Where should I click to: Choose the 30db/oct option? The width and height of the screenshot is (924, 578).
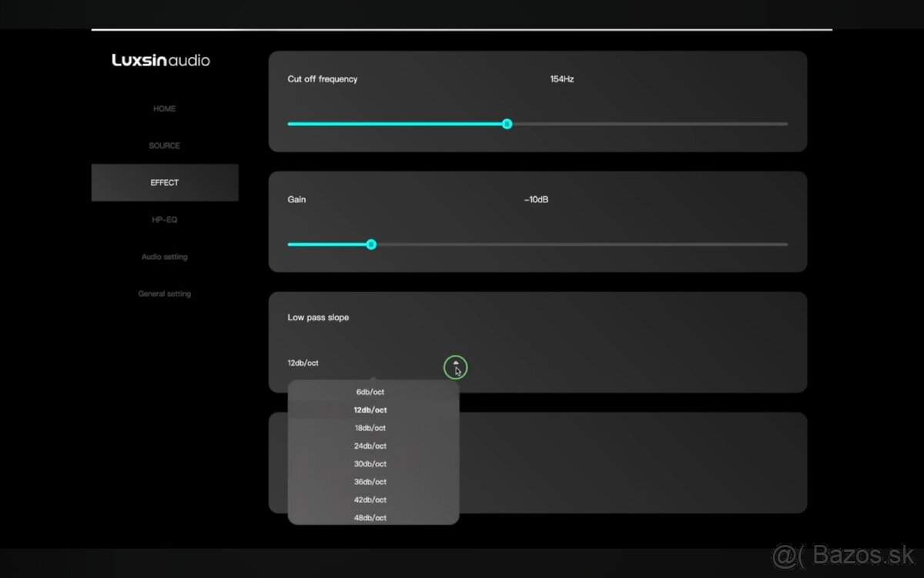pos(370,464)
